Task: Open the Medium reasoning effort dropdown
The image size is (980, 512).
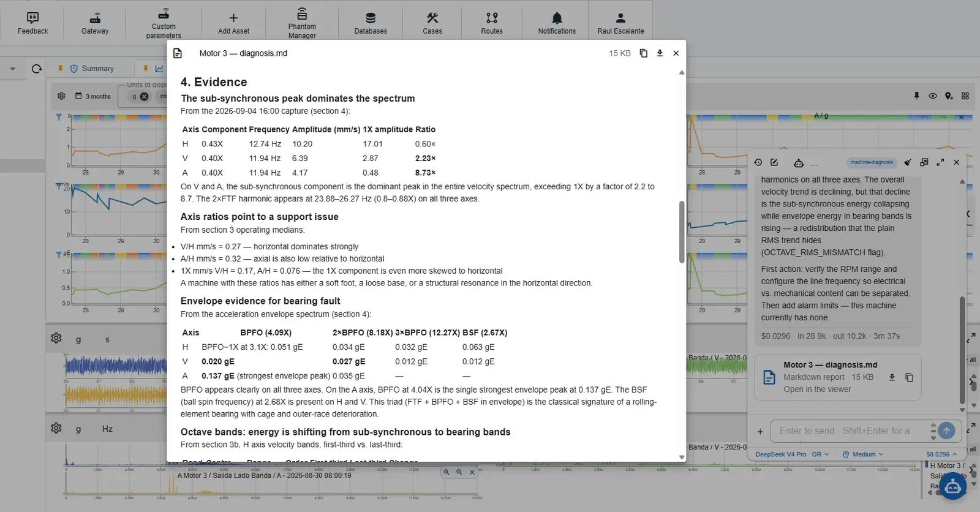Action: pos(863,454)
